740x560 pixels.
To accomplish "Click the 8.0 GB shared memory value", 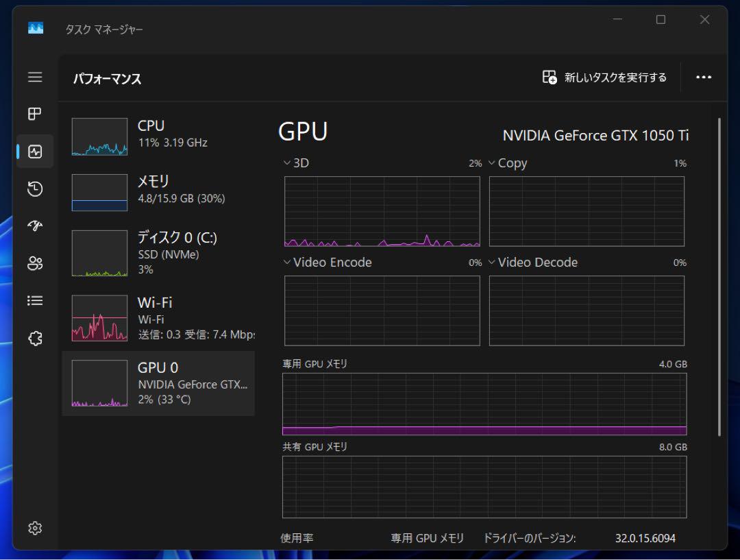I will 673,447.
